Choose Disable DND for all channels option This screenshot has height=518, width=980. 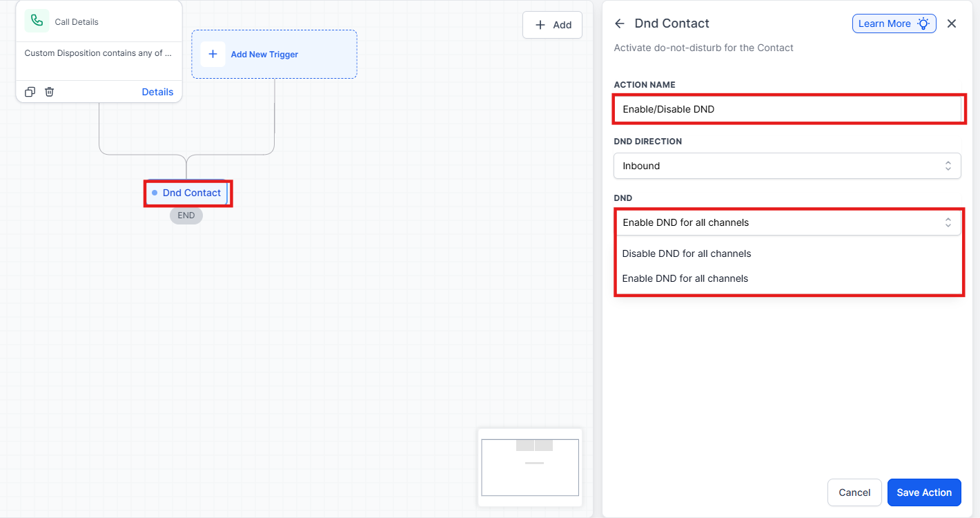point(687,253)
